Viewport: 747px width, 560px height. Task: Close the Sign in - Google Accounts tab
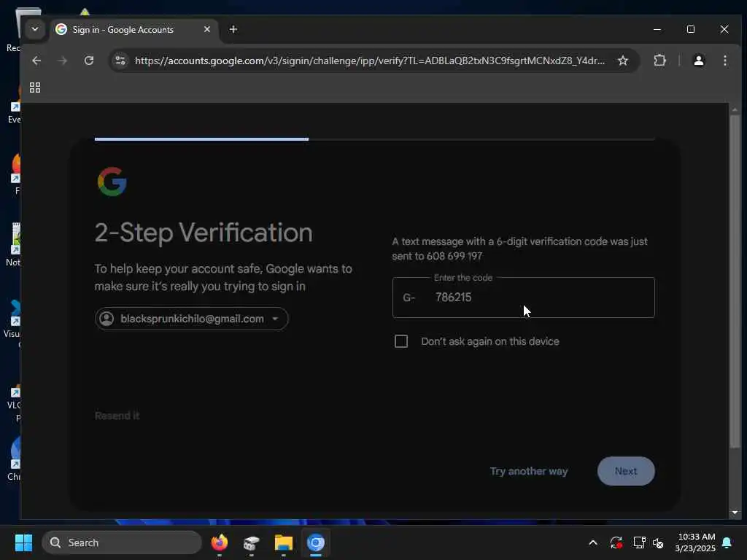pos(207,29)
